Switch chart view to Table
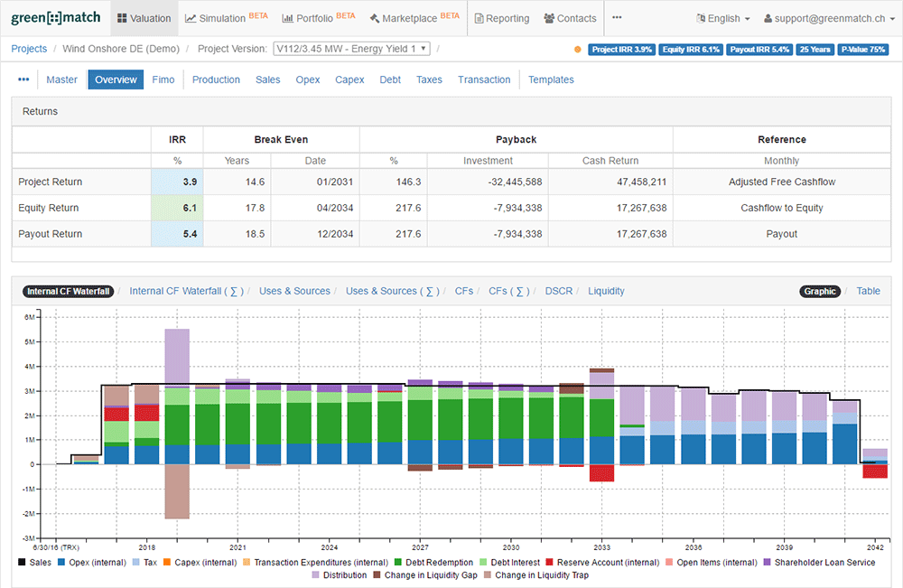Viewport: 903px width, 588px height. click(x=868, y=291)
